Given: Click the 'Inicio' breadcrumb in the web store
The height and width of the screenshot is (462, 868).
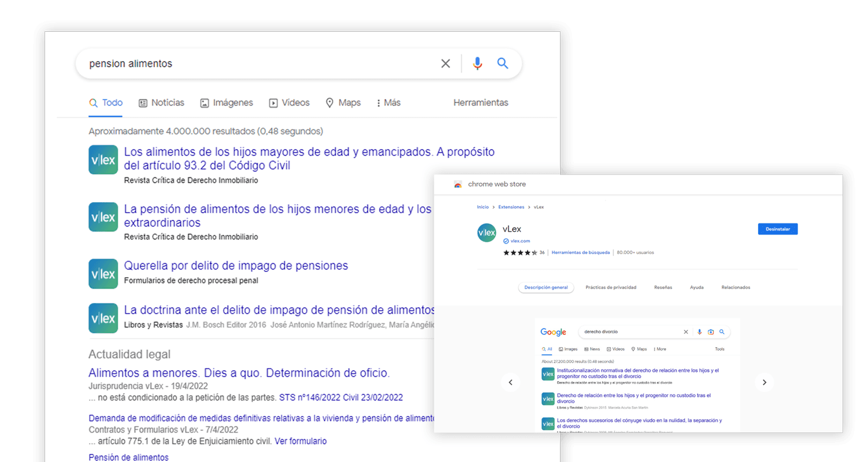Looking at the screenshot, I should coord(483,207).
